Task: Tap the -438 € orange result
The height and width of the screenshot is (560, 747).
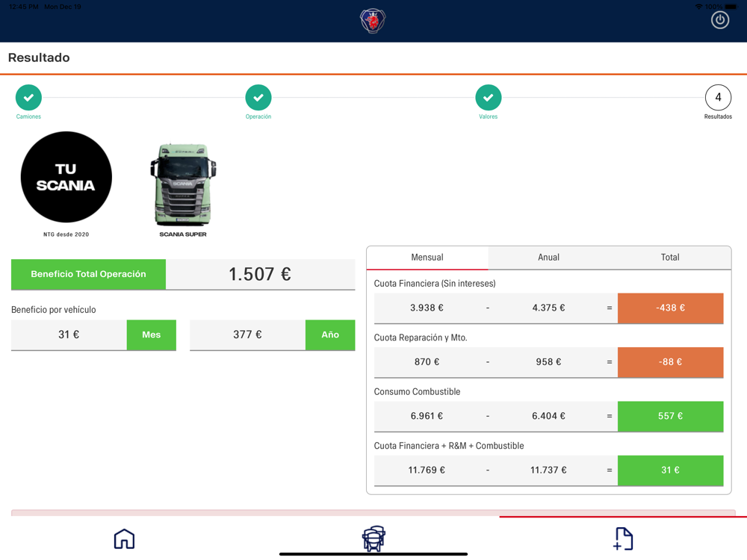Action: 670,308
